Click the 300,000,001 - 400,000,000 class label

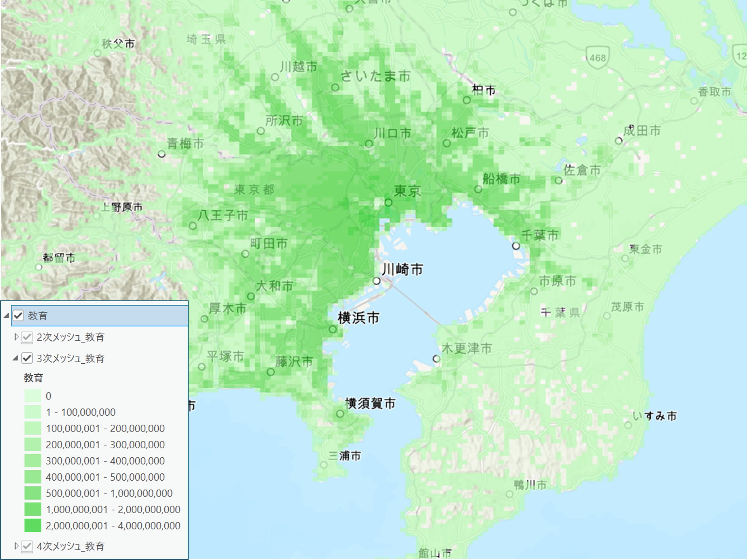[105, 461]
